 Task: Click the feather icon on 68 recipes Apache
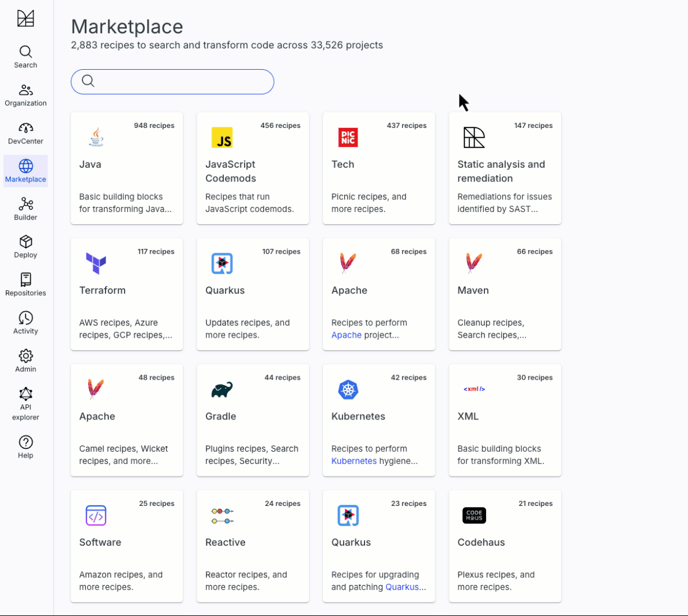point(348,263)
